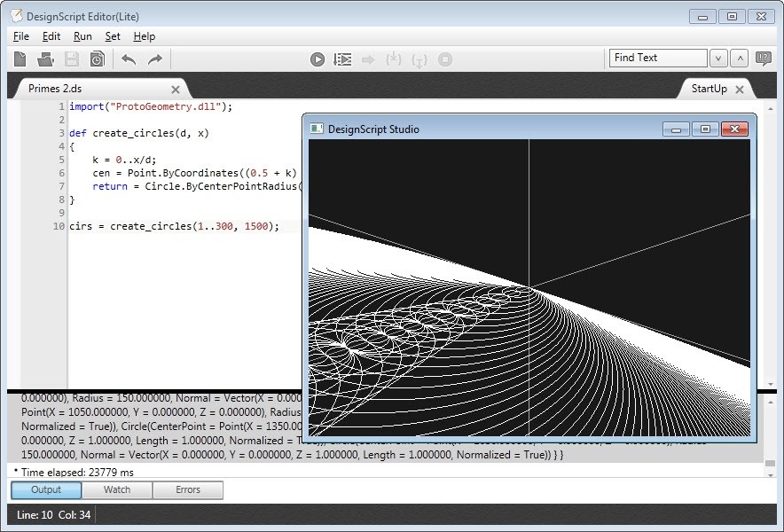This screenshot has width=784, height=532.
Task: Click the Redo arrow icon
Action: (x=154, y=59)
